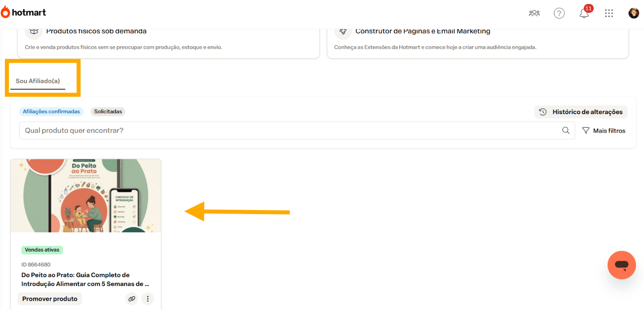Click the Construtor de Páginas card icon

tap(343, 32)
